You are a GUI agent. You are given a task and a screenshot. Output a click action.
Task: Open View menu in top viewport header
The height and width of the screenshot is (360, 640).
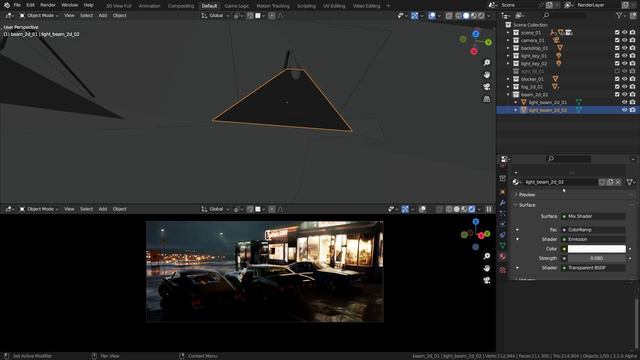69,16
